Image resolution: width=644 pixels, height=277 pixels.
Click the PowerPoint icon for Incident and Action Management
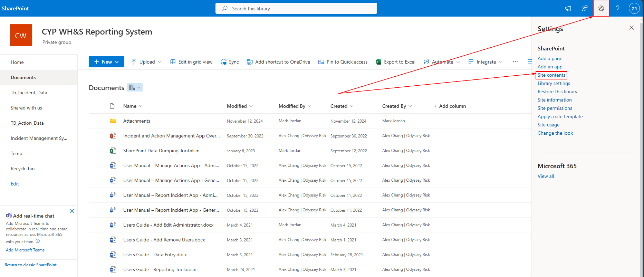(x=113, y=136)
